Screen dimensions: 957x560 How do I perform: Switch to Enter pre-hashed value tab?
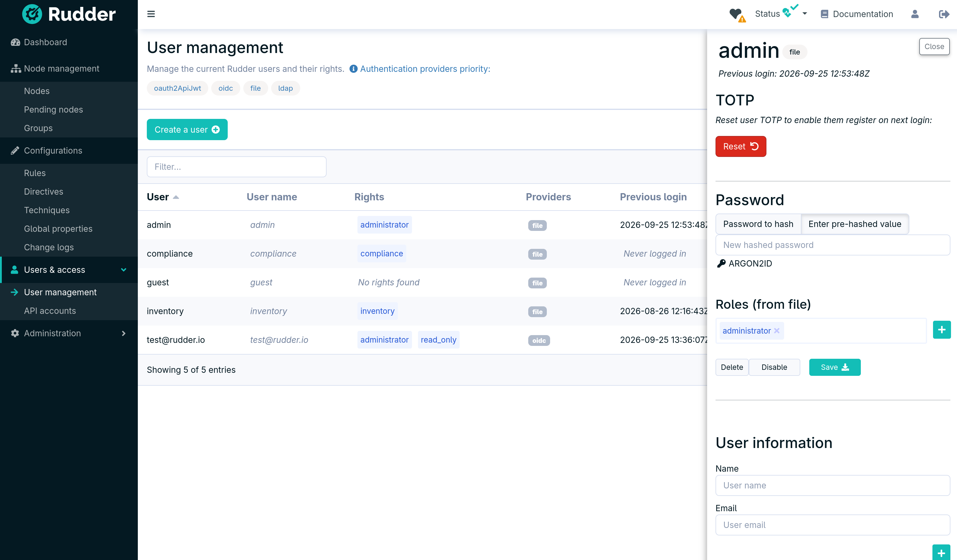pyautogui.click(x=855, y=224)
